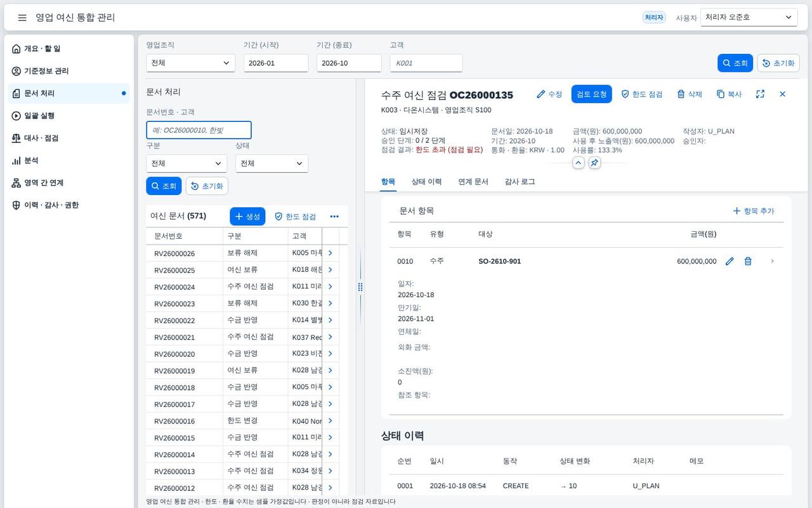Click the 기간 (시작) field 2026-01
Image resolution: width=812 pixels, height=508 pixels.
coord(276,63)
